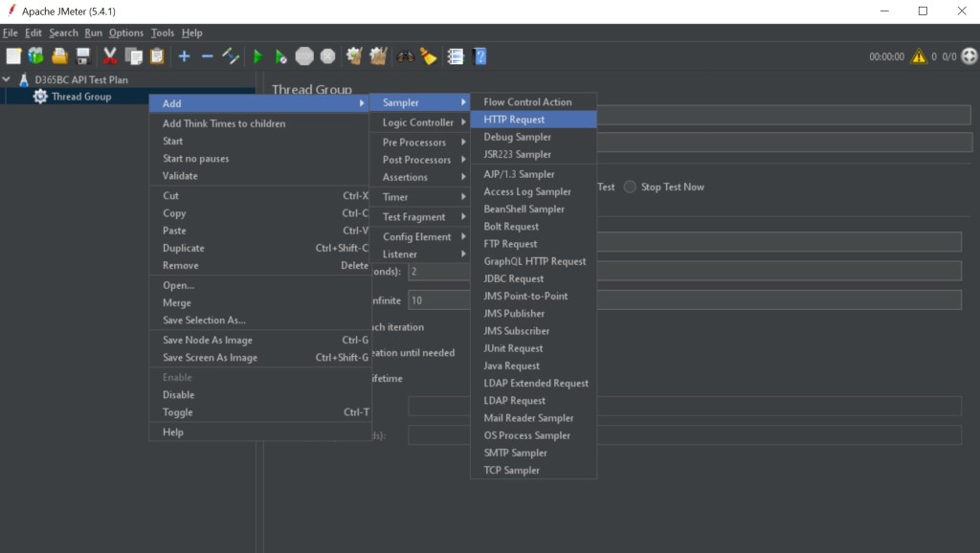Image resolution: width=980 pixels, height=553 pixels.
Task: Click the New test plan icon
Action: point(12,56)
